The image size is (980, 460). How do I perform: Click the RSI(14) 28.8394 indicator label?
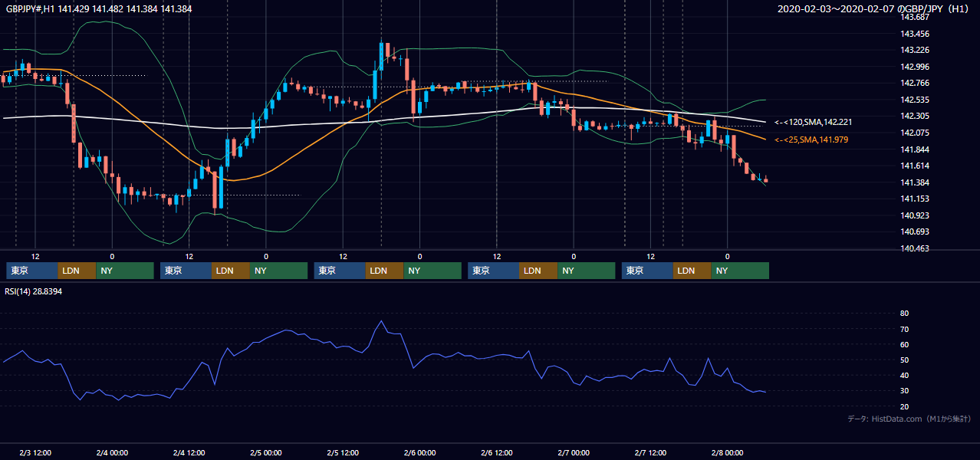coord(34,291)
